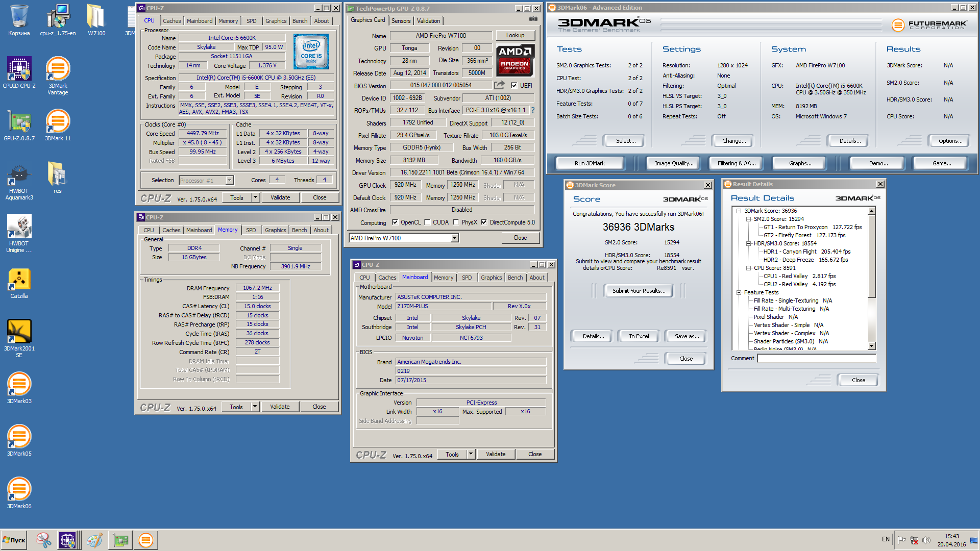Click scroll down arrow in Result Details tree
The image size is (980, 551).
872,346
